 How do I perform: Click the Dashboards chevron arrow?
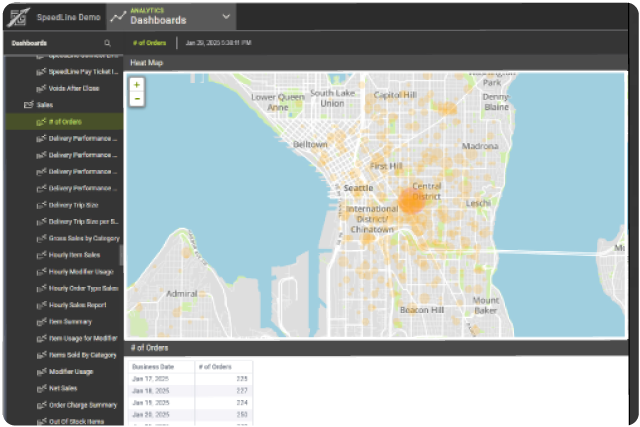(226, 17)
